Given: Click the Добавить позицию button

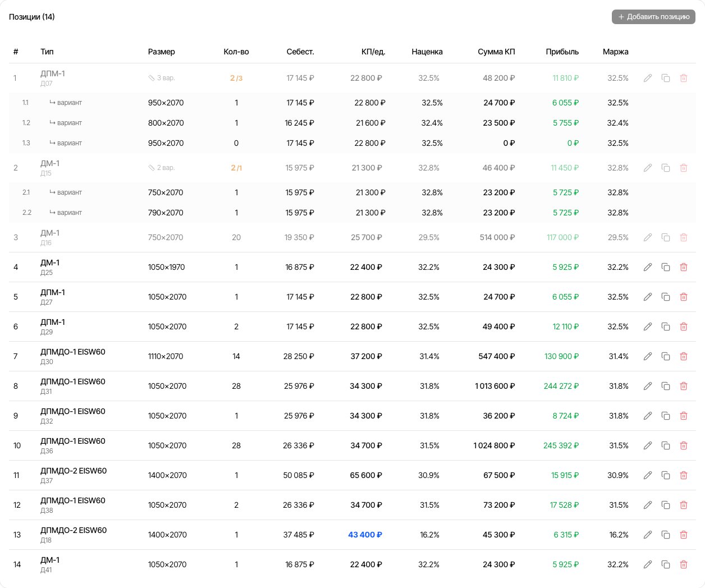Looking at the screenshot, I should click(653, 17).
